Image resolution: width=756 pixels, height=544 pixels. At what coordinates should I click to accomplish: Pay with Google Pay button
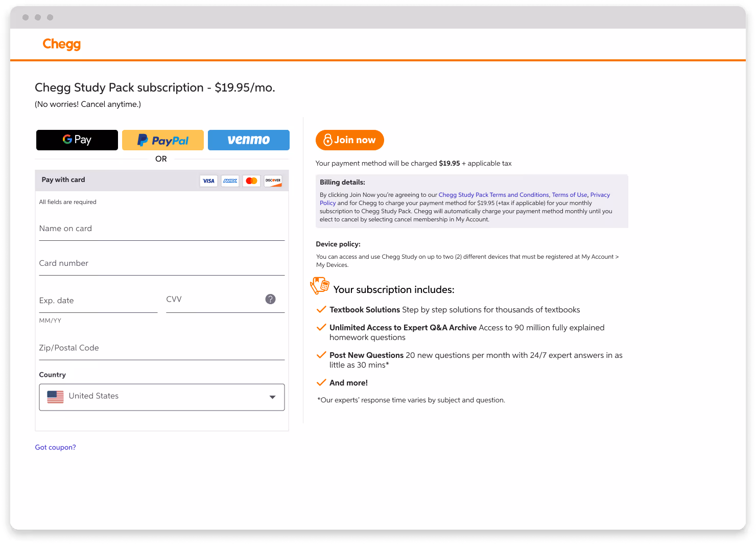pos(77,140)
